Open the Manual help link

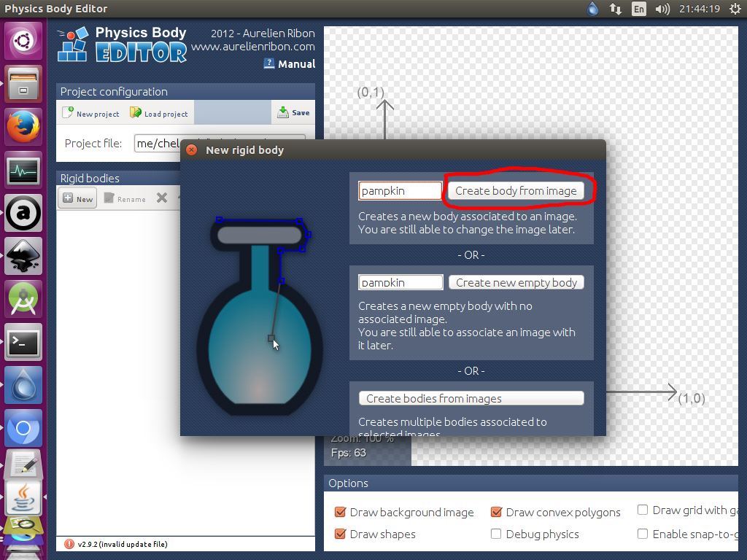click(289, 64)
